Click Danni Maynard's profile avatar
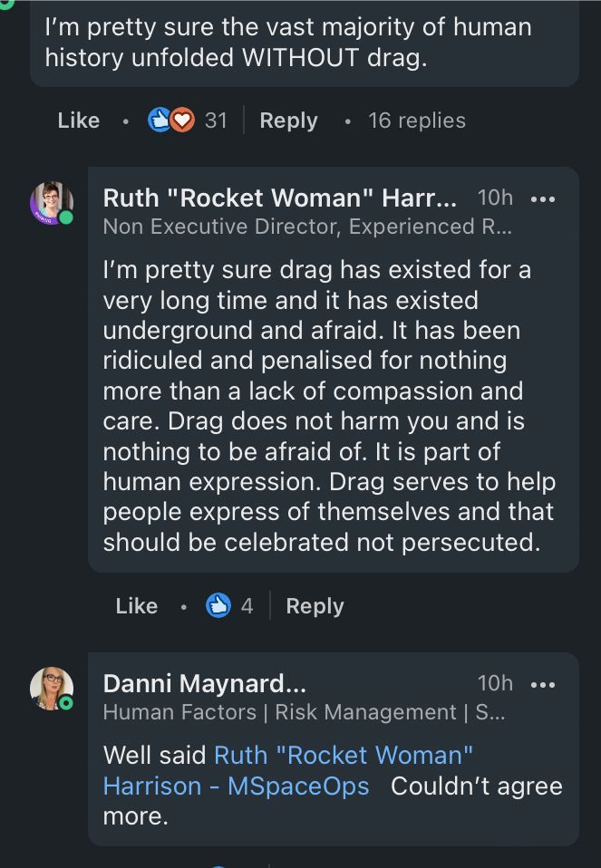The image size is (601, 868). click(52, 689)
